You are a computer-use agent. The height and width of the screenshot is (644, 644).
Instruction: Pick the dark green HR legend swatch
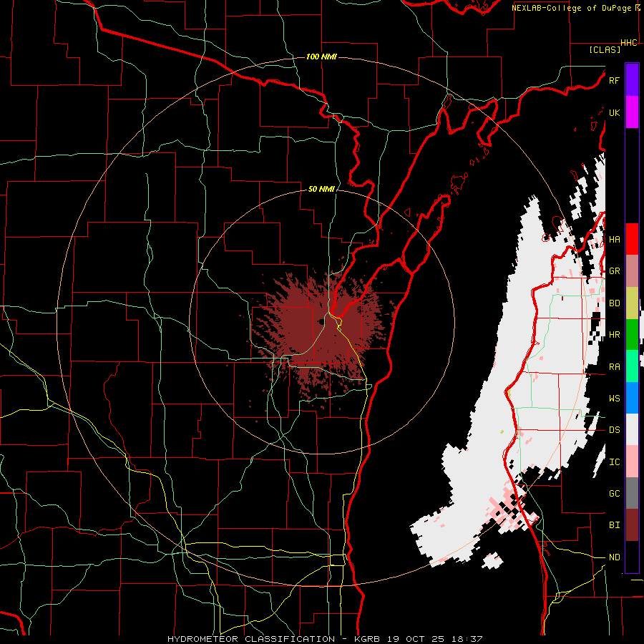[632, 335]
